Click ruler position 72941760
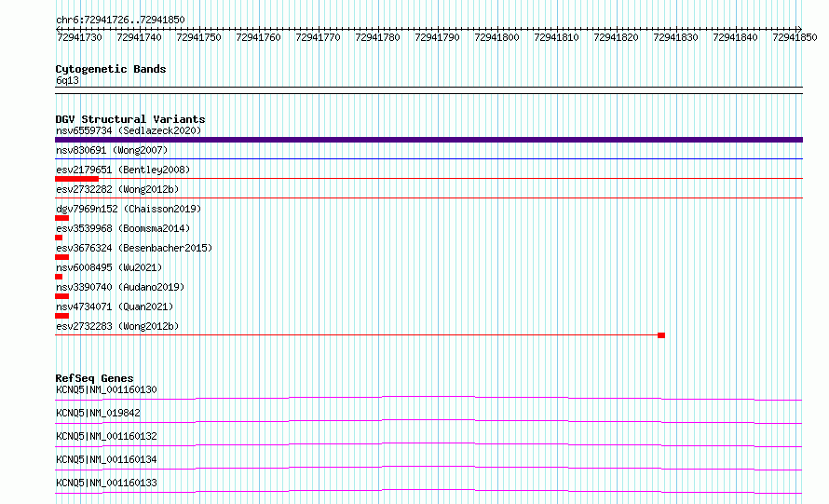 (259, 37)
